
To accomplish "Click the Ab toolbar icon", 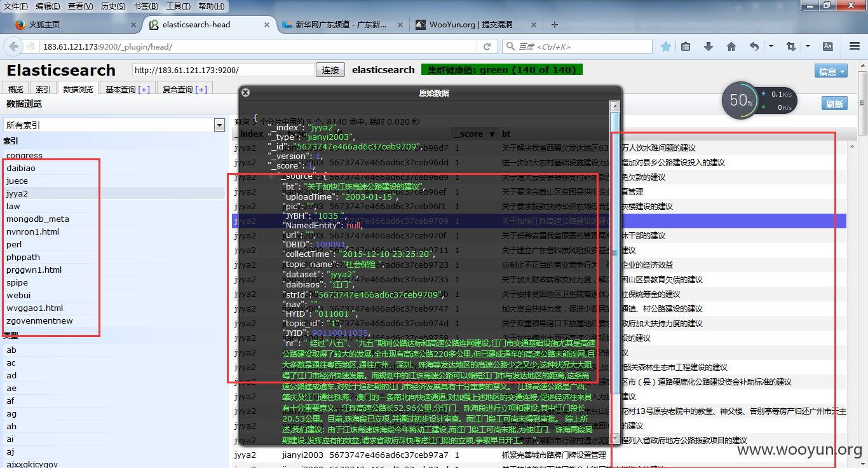I will (x=828, y=46).
